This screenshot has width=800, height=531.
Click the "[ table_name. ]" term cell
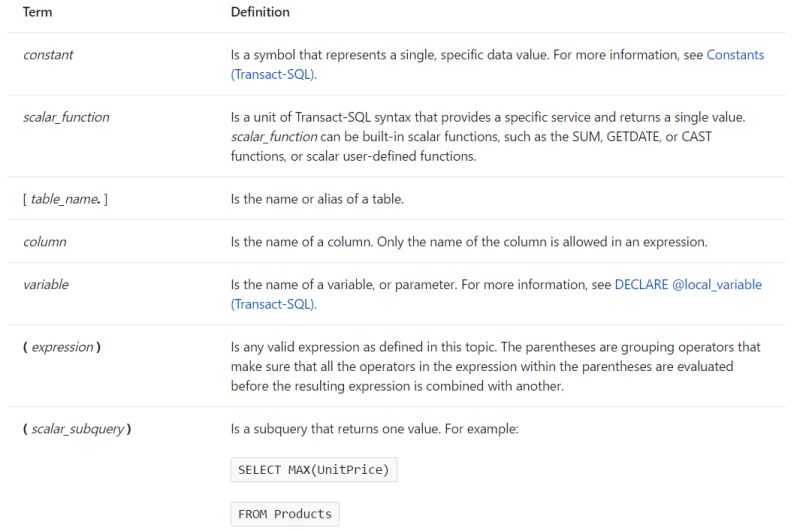click(x=65, y=200)
